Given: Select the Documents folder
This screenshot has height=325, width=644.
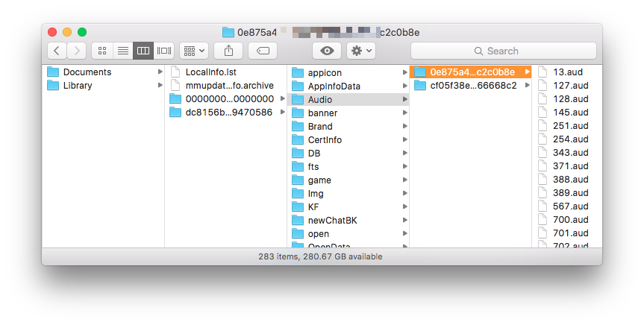Looking at the screenshot, I should point(87,72).
